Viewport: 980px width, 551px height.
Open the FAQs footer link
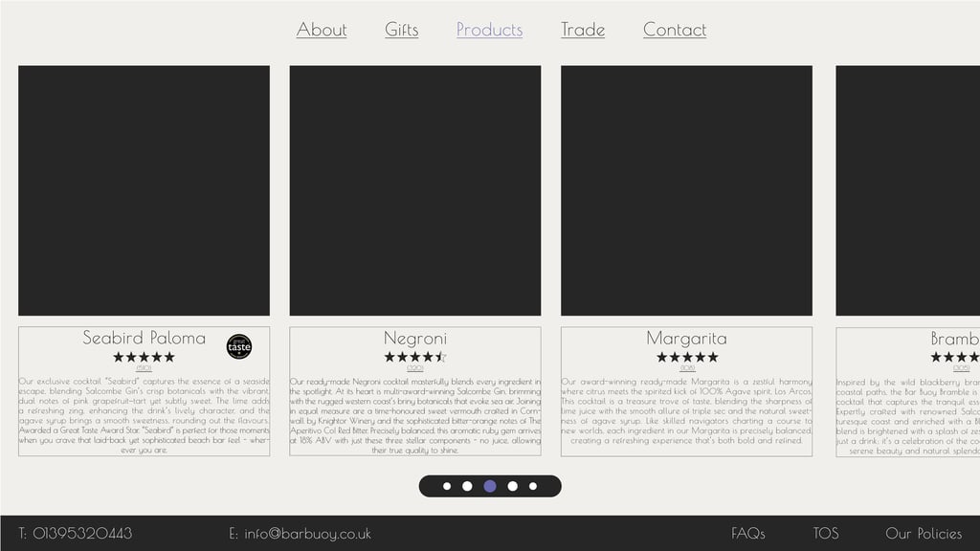[x=748, y=534]
